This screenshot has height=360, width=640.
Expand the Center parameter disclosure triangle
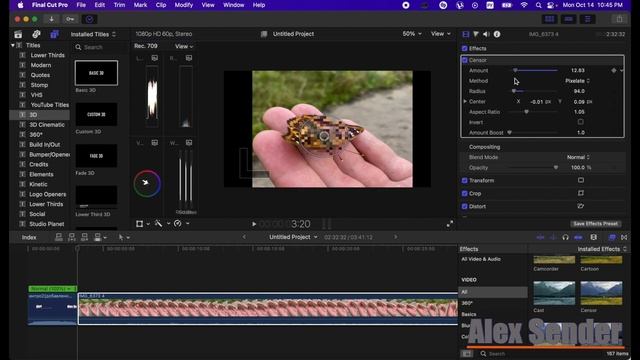(465, 101)
